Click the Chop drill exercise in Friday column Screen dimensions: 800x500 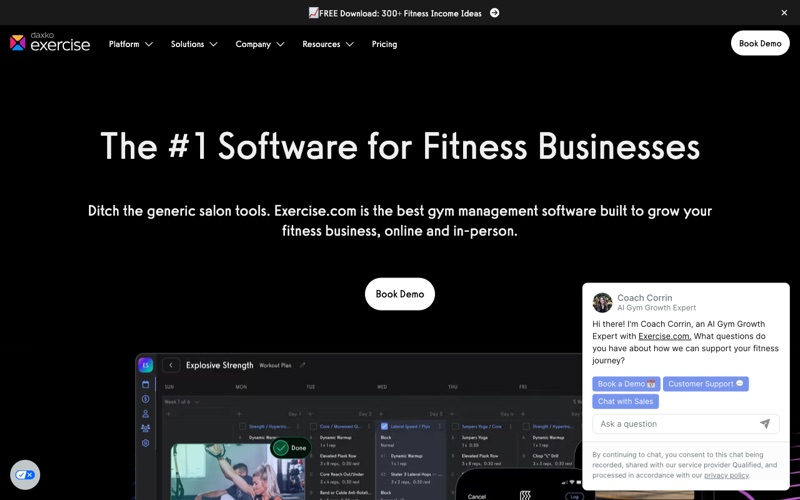pos(545,456)
